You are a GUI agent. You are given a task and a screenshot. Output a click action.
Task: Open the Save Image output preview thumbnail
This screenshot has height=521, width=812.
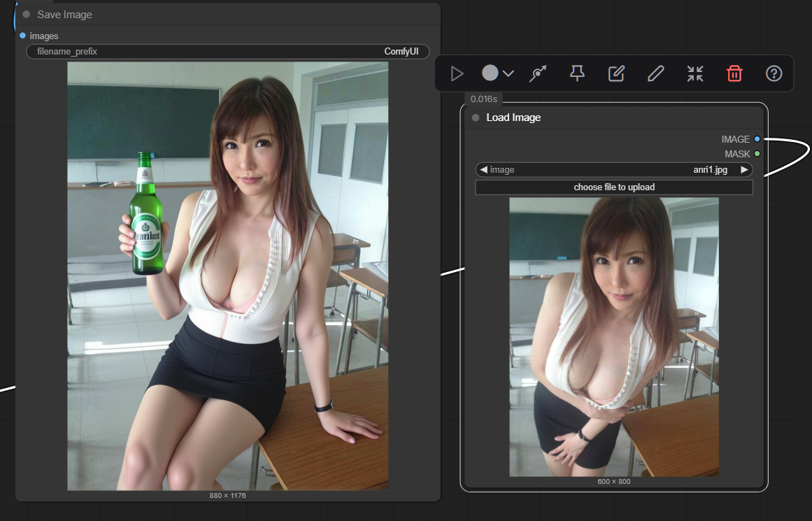pos(228,276)
